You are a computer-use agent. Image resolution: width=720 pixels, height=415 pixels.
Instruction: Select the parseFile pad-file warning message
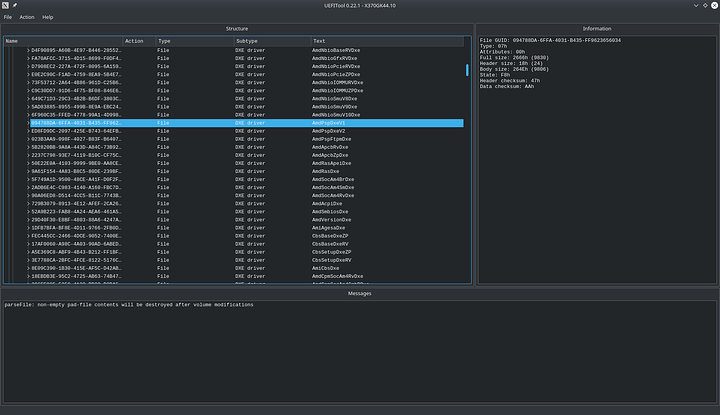click(129, 305)
